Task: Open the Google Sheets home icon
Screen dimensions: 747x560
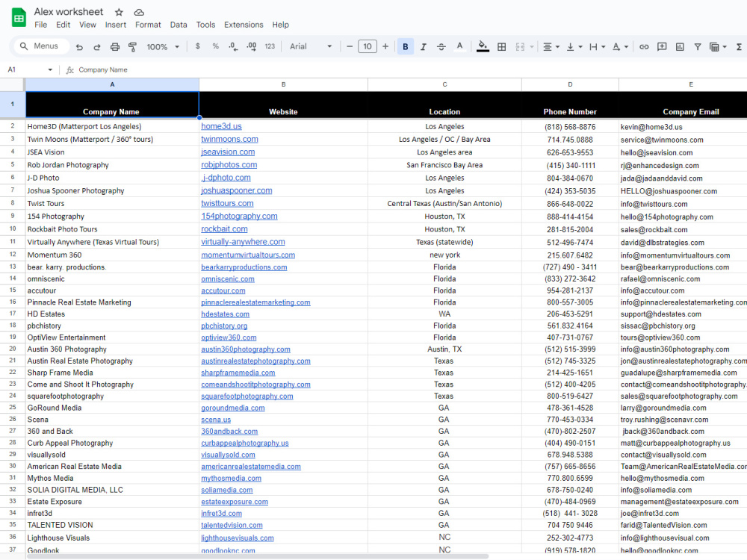Action: (x=19, y=18)
